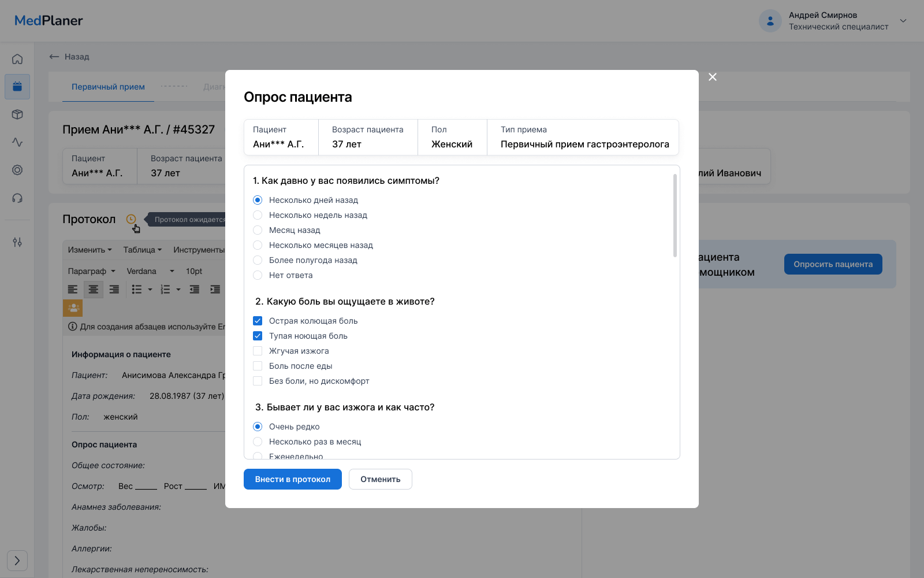Switch to 'Первичный прием' tab
924x578 pixels.
[x=108, y=87]
